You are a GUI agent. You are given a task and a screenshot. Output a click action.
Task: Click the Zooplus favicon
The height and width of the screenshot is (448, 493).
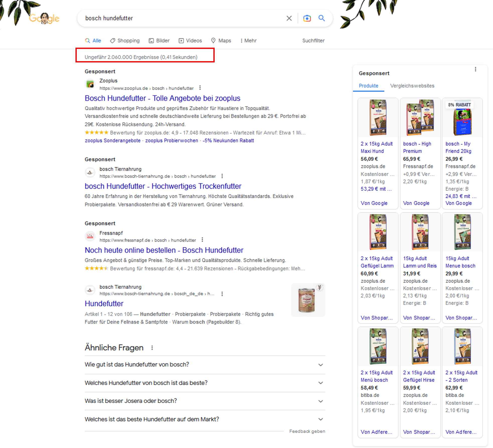click(90, 84)
